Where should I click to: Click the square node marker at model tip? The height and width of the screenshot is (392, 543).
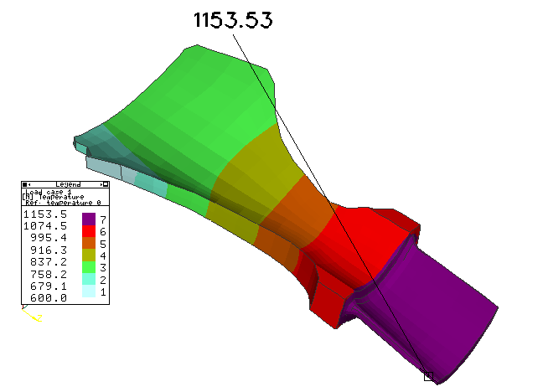click(428, 377)
